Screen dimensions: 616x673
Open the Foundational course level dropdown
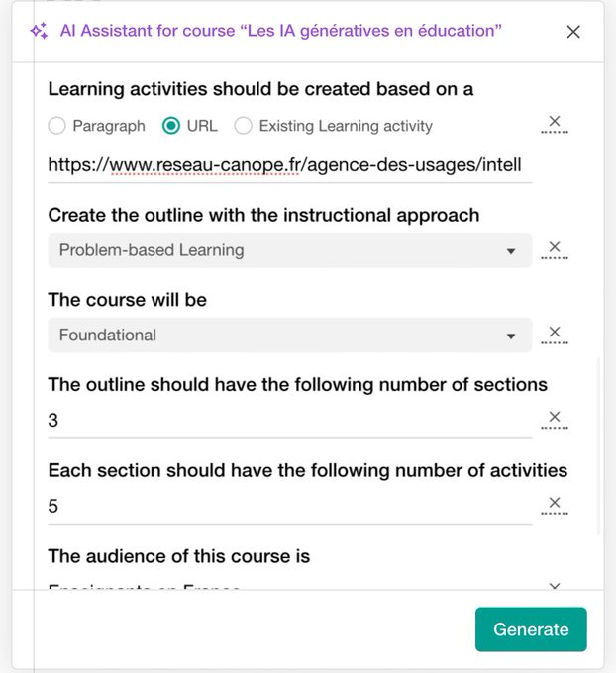pos(289,335)
